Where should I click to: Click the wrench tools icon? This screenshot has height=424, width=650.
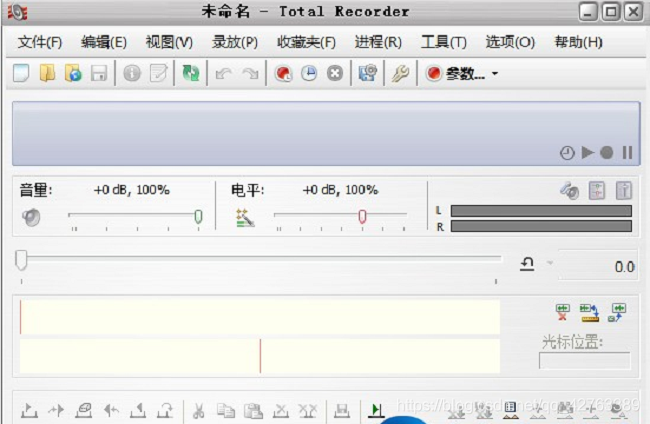pos(400,73)
